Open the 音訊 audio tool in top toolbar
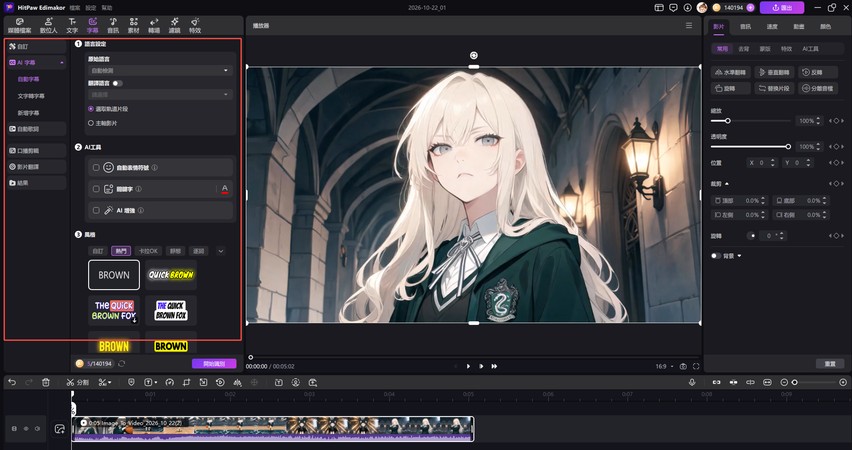This screenshot has width=852, height=450. click(x=113, y=25)
